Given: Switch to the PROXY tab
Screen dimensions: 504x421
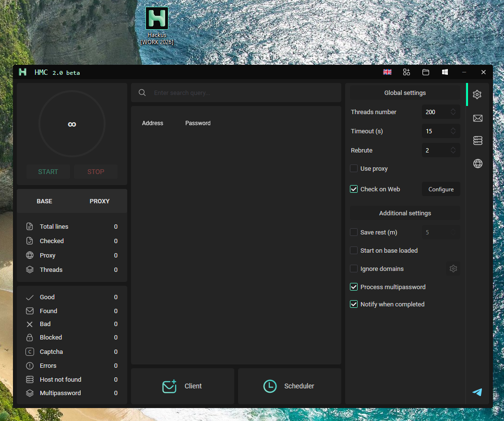Looking at the screenshot, I should tap(99, 201).
